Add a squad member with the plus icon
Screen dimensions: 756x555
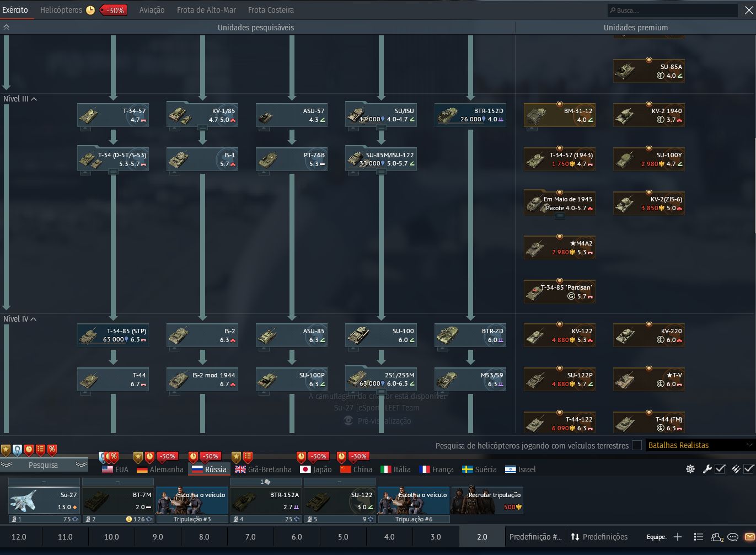678,537
